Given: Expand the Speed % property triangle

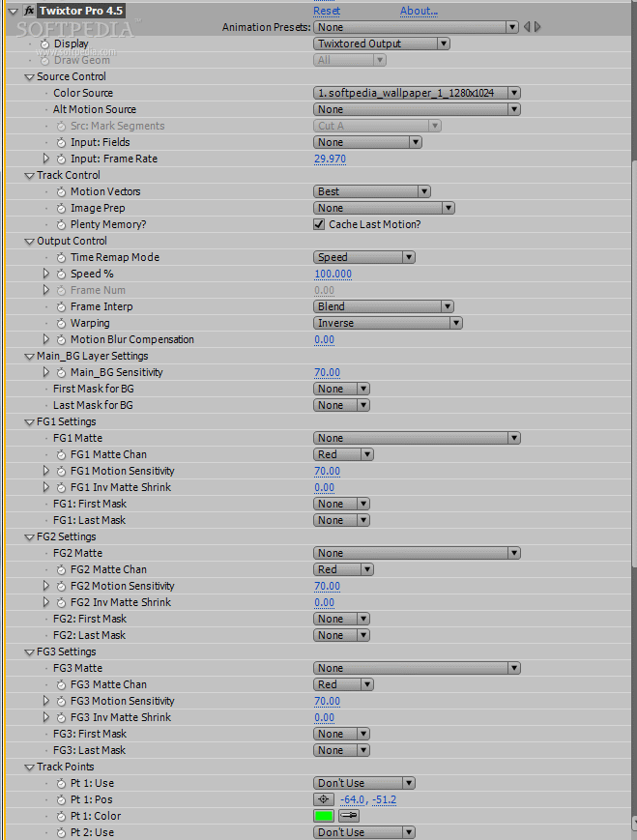Looking at the screenshot, I should (46, 274).
